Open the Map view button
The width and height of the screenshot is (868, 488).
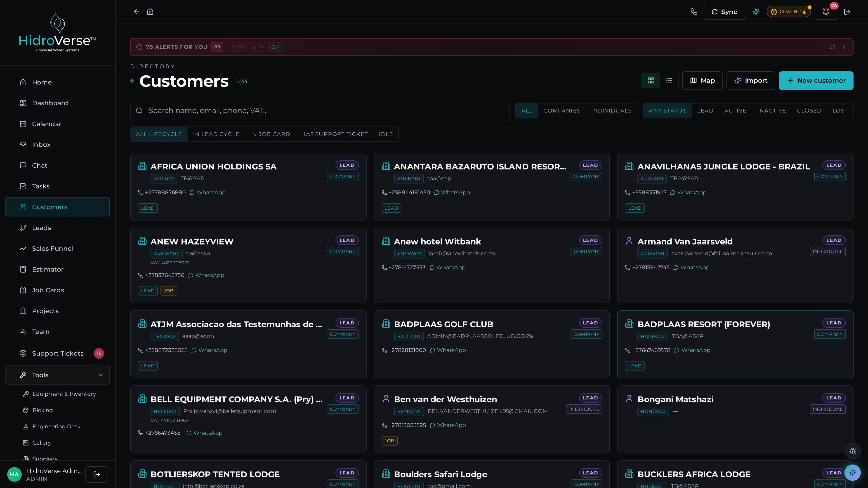pos(703,80)
